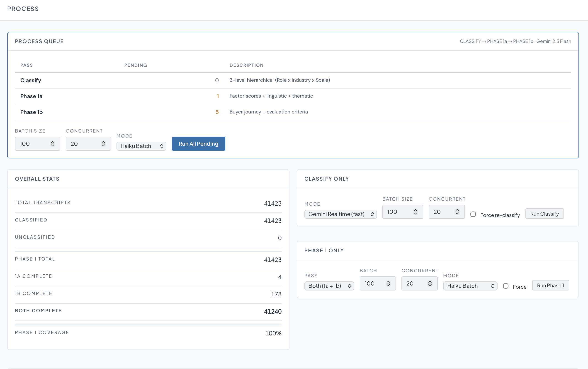Click the Classify Only Concurrent field
Screen dimensions: 588x369
[447, 212]
